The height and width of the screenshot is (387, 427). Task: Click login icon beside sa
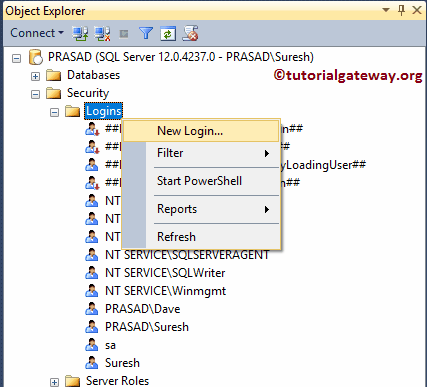92,345
